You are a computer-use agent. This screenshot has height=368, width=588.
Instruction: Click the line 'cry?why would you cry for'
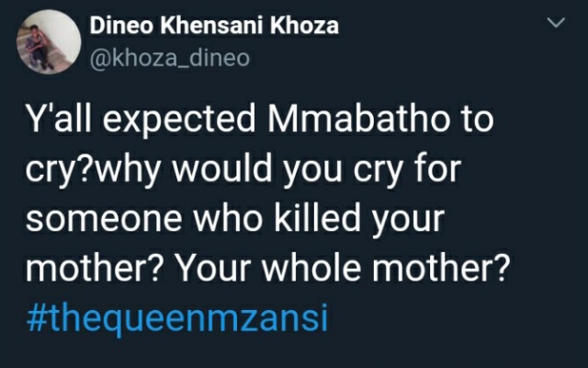coord(243,171)
